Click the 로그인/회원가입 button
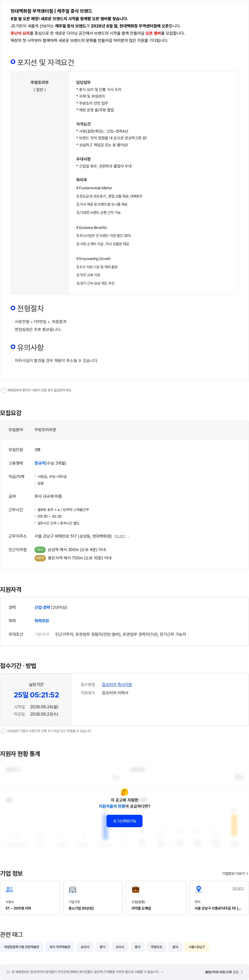The image size is (249, 980). coord(125,821)
